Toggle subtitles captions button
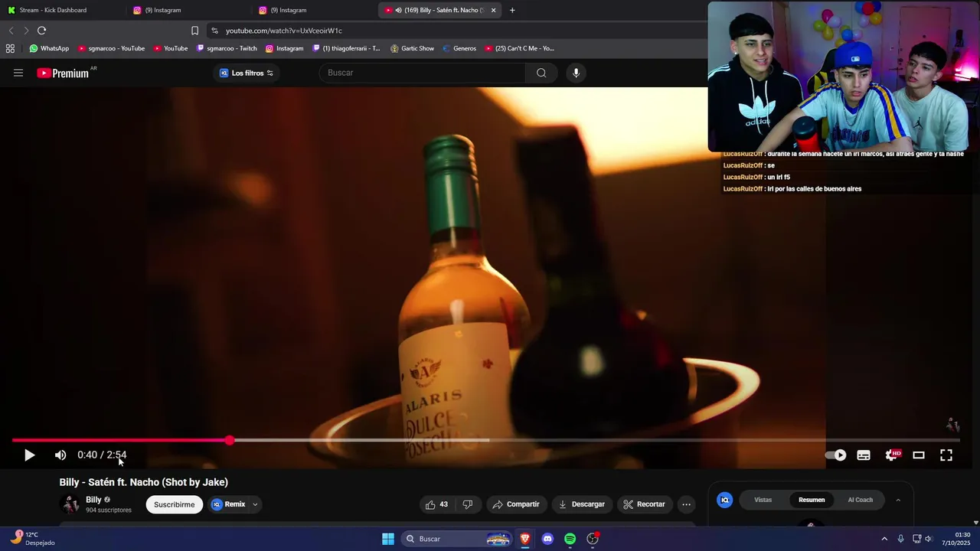Screen dimensions: 980x551 click(864, 455)
